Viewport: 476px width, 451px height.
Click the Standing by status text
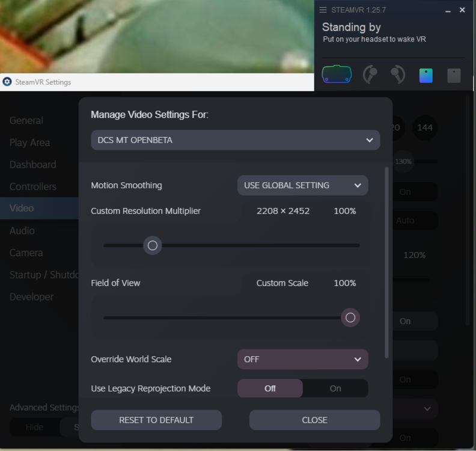coord(351,27)
